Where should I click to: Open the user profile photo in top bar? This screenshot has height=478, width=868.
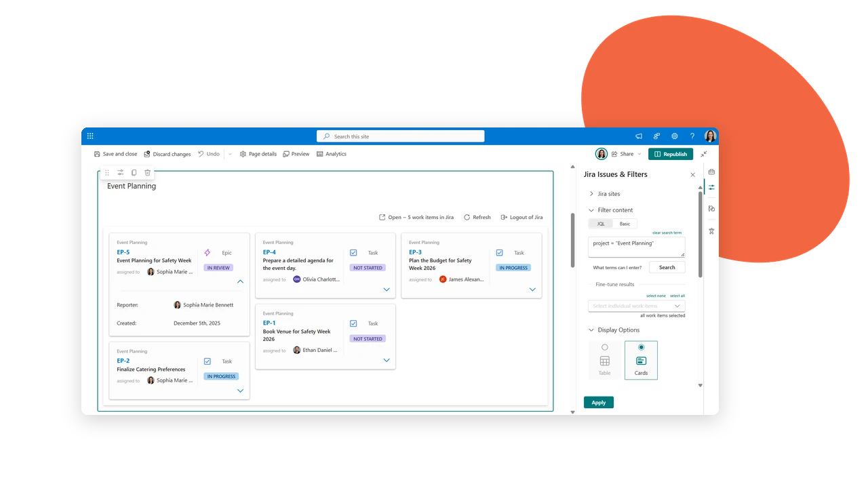[x=710, y=136]
